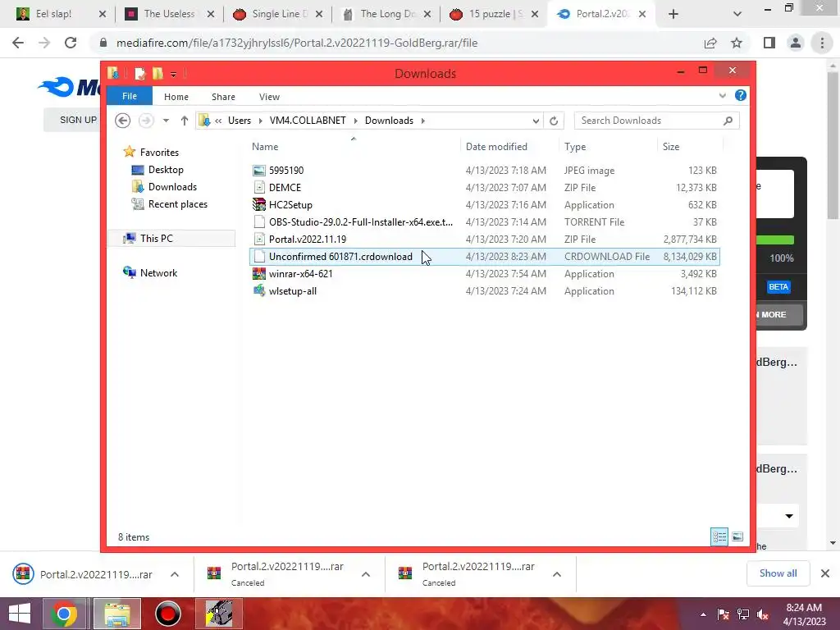Open Chrome share this page icon

(710, 43)
